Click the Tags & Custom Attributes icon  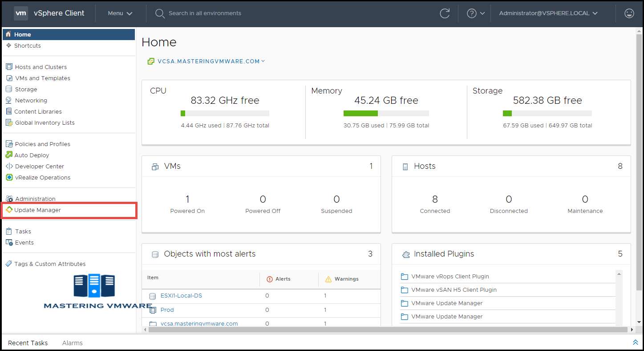[x=9, y=264]
